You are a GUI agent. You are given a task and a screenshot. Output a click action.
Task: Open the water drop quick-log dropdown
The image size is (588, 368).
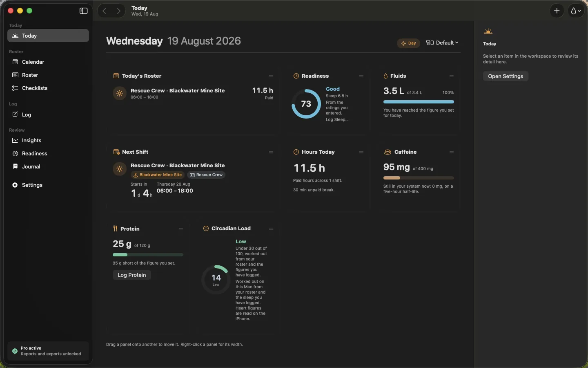click(x=576, y=11)
